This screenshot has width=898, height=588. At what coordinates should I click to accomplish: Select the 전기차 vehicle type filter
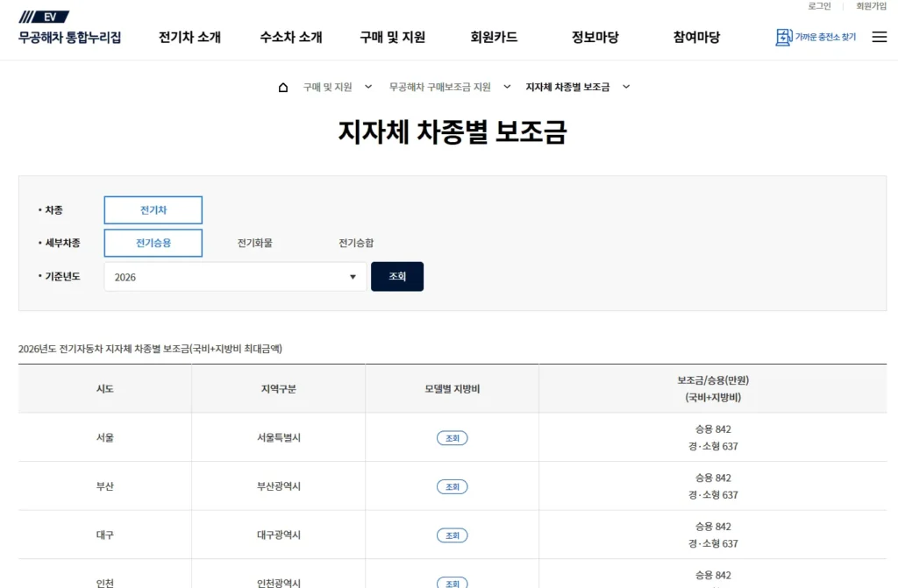tap(153, 210)
